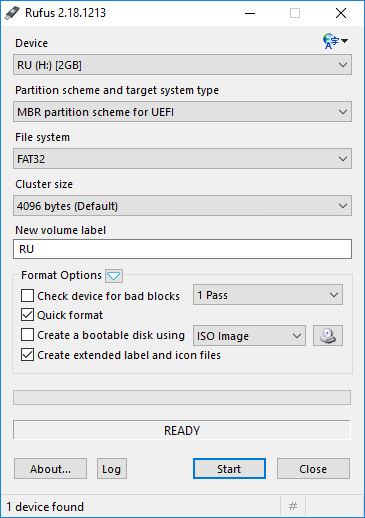Open the About dialog button
This screenshot has height=518, width=365.
pyautogui.click(x=50, y=469)
